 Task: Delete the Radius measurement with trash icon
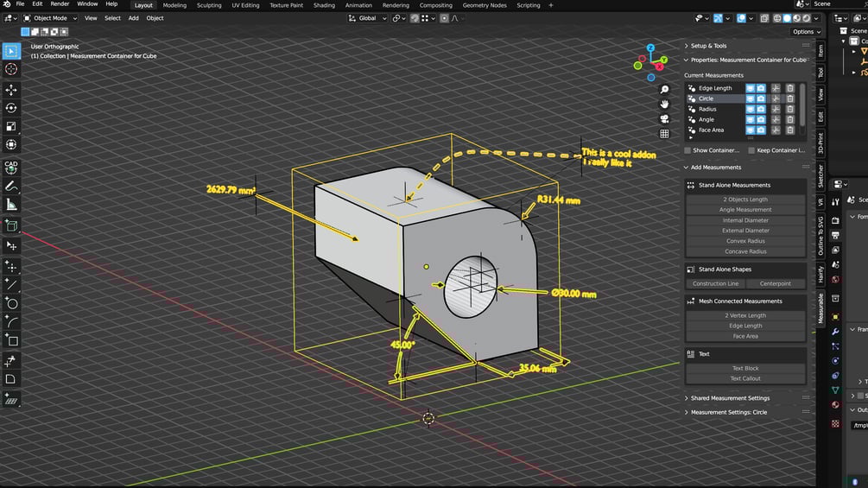790,109
